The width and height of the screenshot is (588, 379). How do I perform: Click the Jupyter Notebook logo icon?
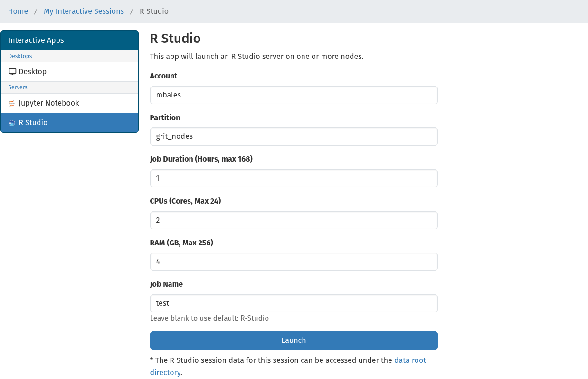click(x=12, y=103)
